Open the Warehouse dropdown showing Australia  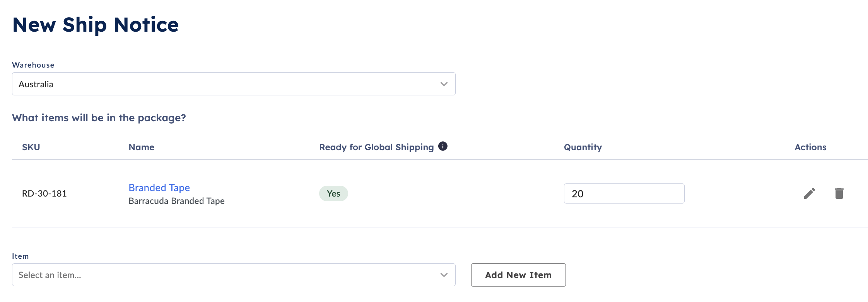point(234,84)
